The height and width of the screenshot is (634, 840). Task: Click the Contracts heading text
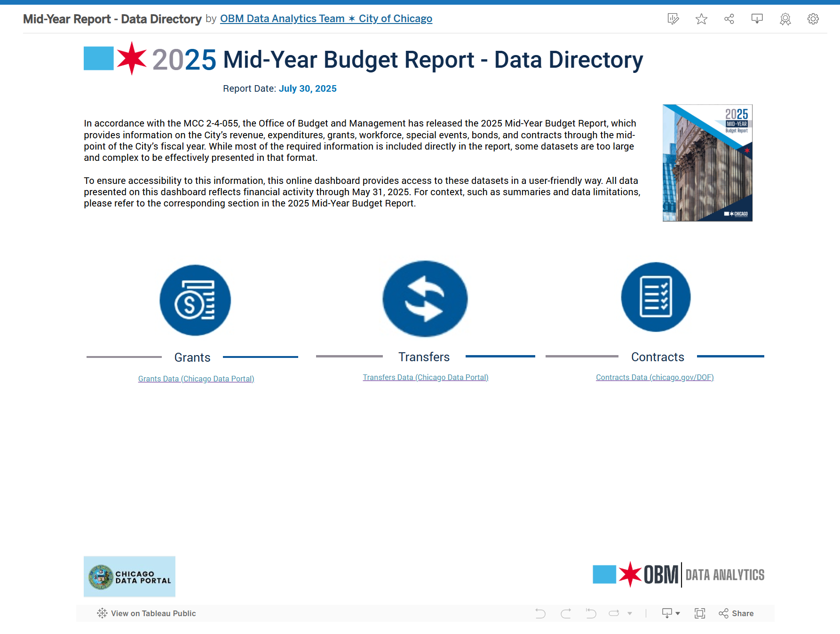658,357
